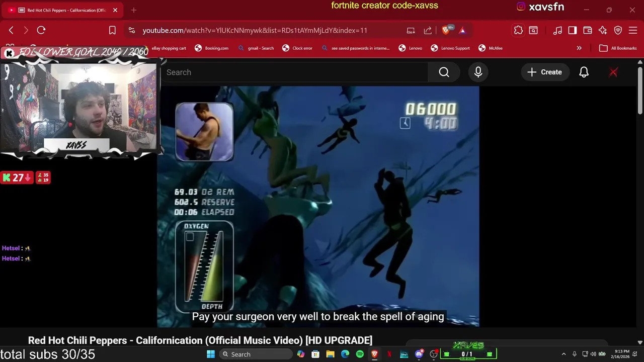Viewport: 644px width, 362px height.
Task: Open the playlist music-note icon
Action: click(557, 30)
